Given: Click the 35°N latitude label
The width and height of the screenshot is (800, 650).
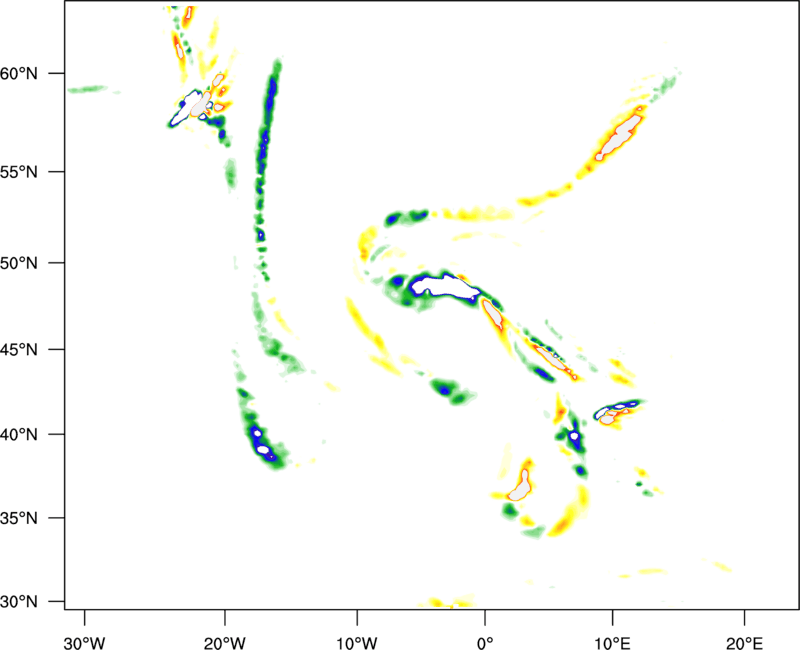Looking at the screenshot, I should point(19,518).
